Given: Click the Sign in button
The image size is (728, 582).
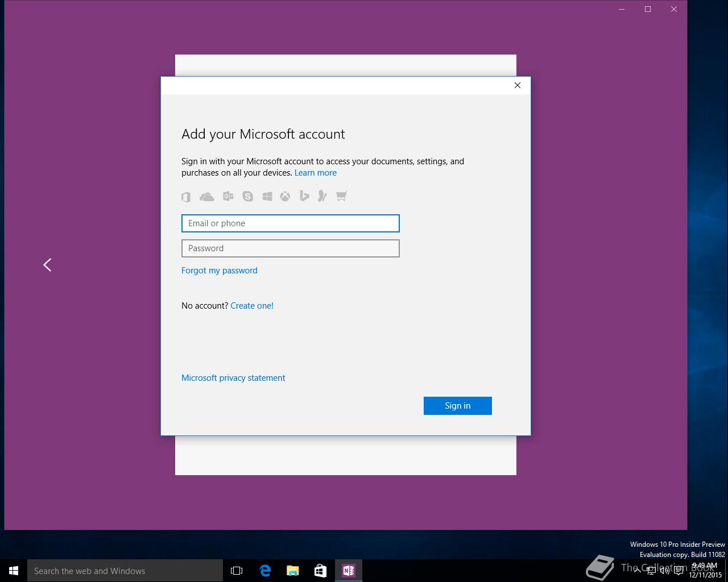Looking at the screenshot, I should pyautogui.click(x=458, y=406).
